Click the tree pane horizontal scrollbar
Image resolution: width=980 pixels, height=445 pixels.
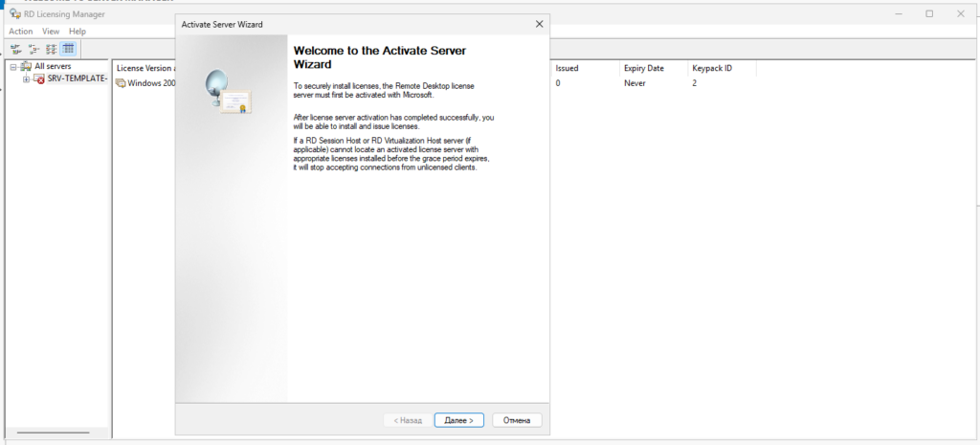[x=54, y=433]
